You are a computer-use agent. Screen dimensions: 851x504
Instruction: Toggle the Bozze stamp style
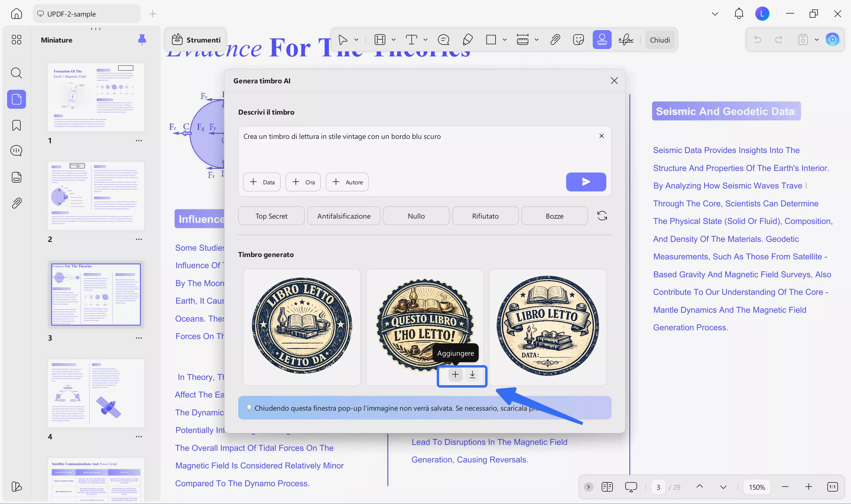click(x=554, y=216)
